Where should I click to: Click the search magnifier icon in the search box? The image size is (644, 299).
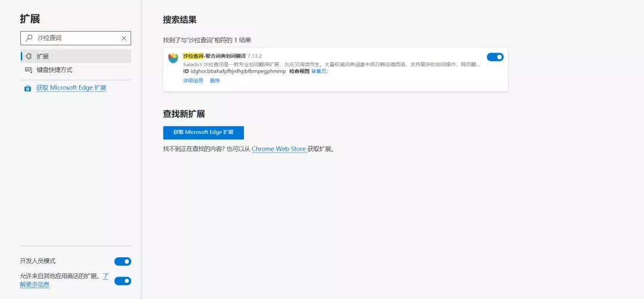tap(29, 38)
